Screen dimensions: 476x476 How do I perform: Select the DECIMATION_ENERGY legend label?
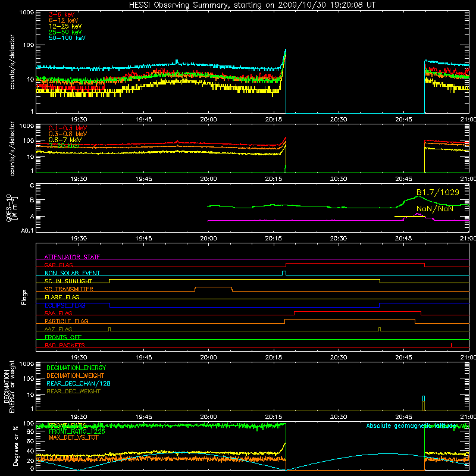coord(76,368)
